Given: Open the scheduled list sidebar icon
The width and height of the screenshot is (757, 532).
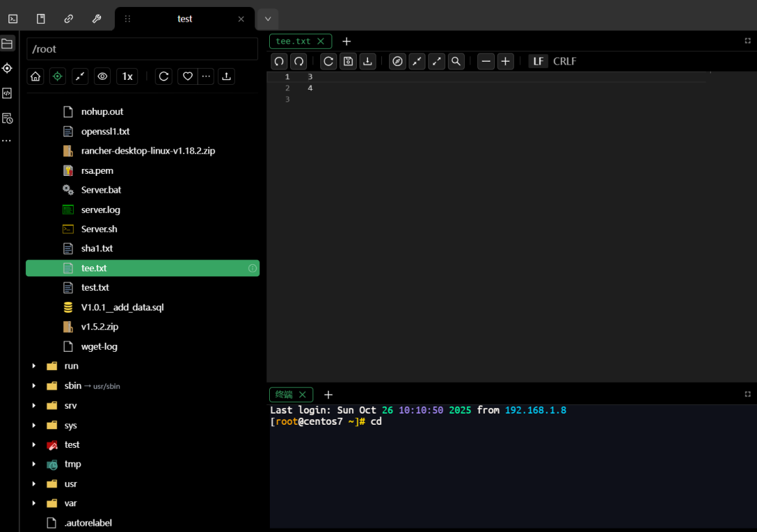Looking at the screenshot, I should (7, 118).
